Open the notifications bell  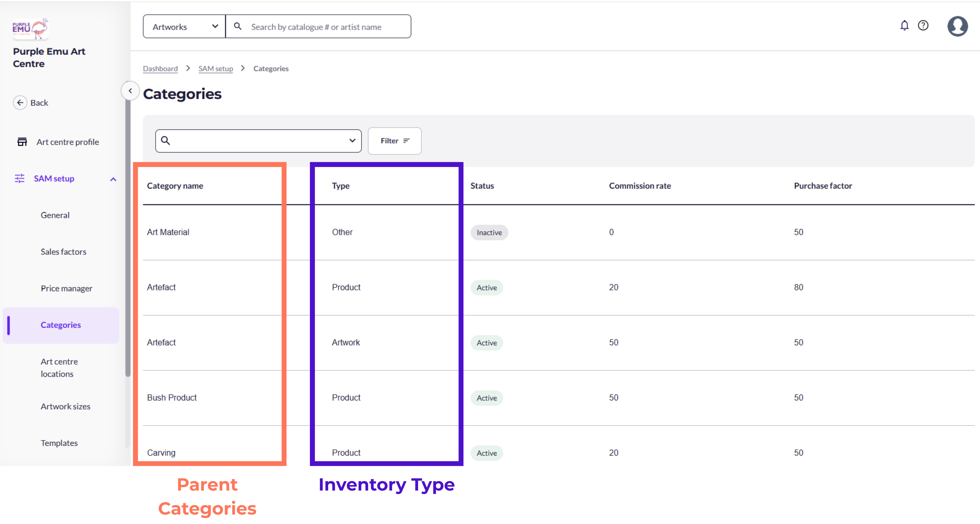[x=904, y=25]
